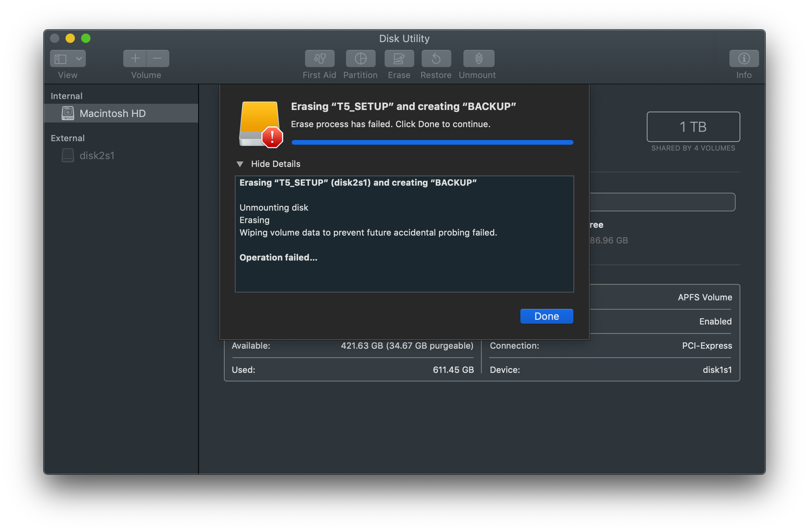
Task: Collapse the Hide Details disclosure triangle
Action: (x=240, y=164)
